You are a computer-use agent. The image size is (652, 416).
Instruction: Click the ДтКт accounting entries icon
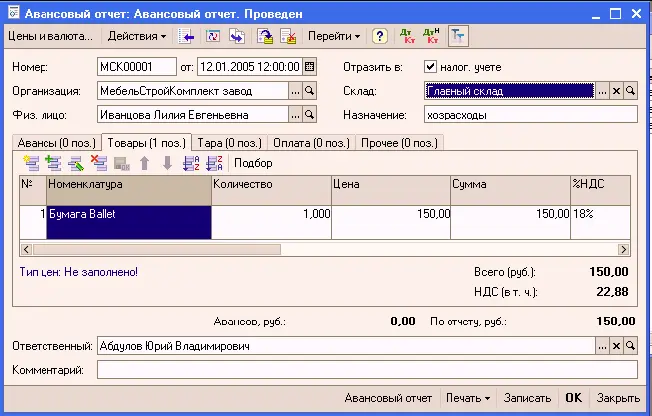407,36
